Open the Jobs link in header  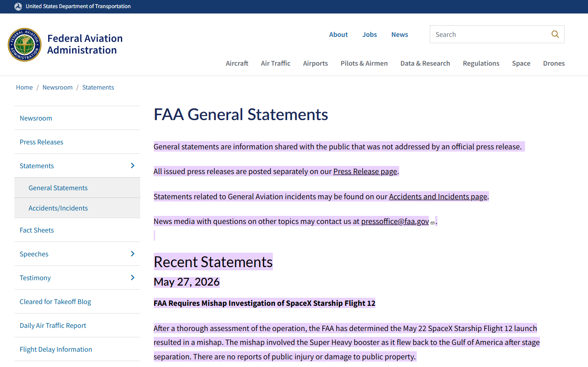coord(370,34)
